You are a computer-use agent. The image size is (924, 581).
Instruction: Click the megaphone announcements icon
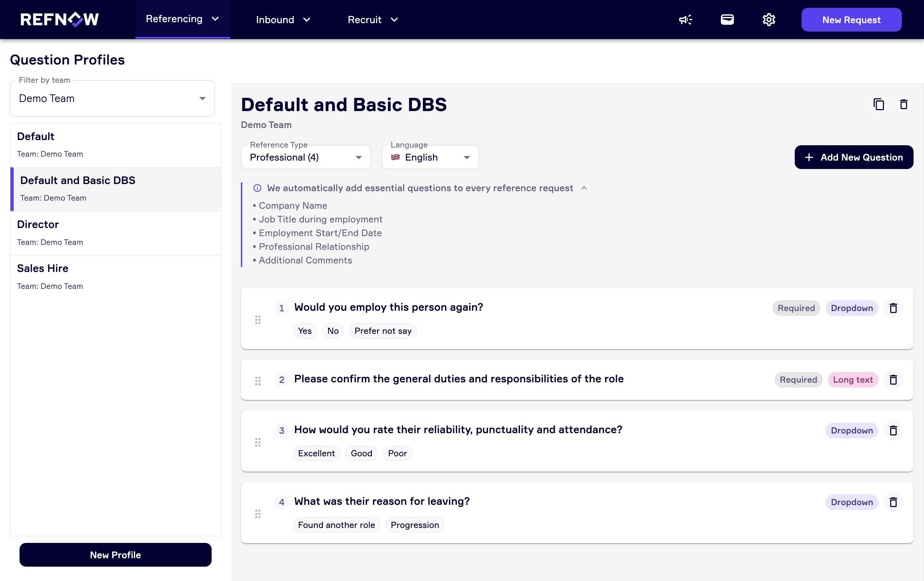685,20
